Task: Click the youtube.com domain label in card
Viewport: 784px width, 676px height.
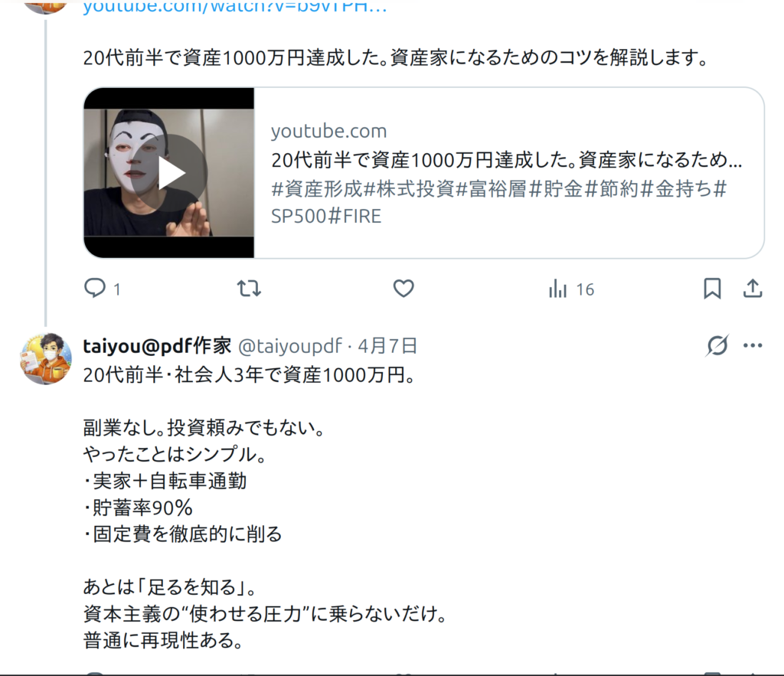Action: click(329, 131)
